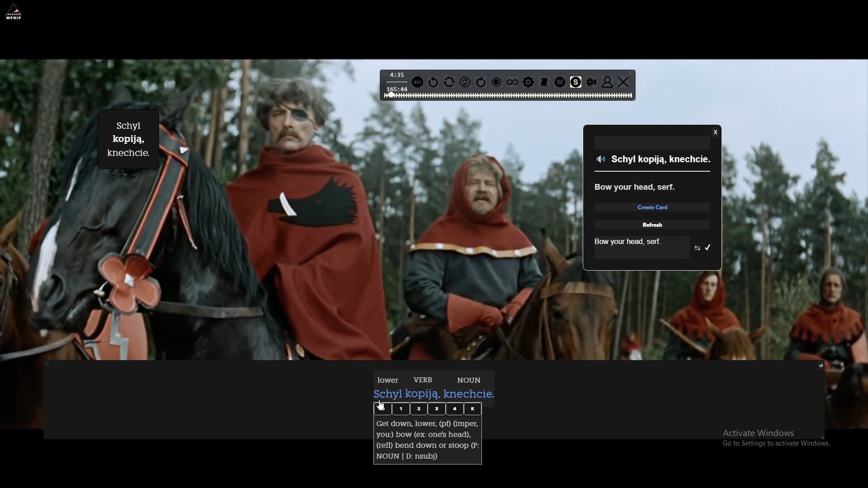
Task: Select word level 2 button
Action: 419,409
